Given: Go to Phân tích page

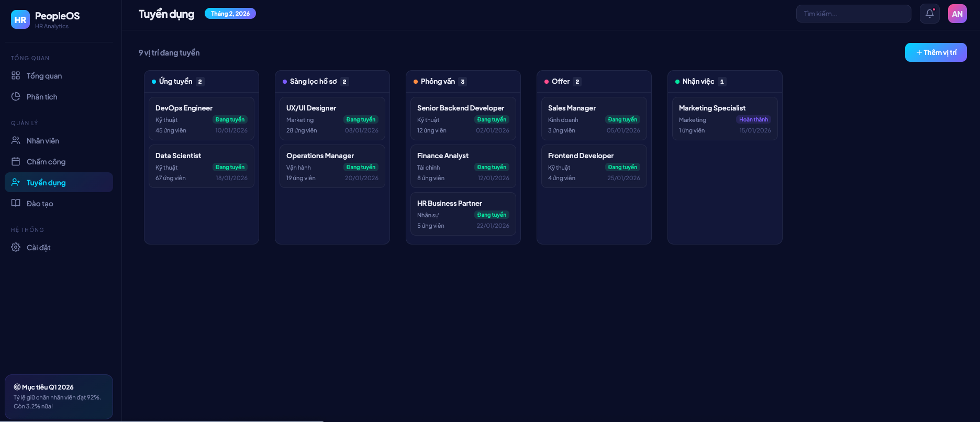Looking at the screenshot, I should (x=59, y=97).
